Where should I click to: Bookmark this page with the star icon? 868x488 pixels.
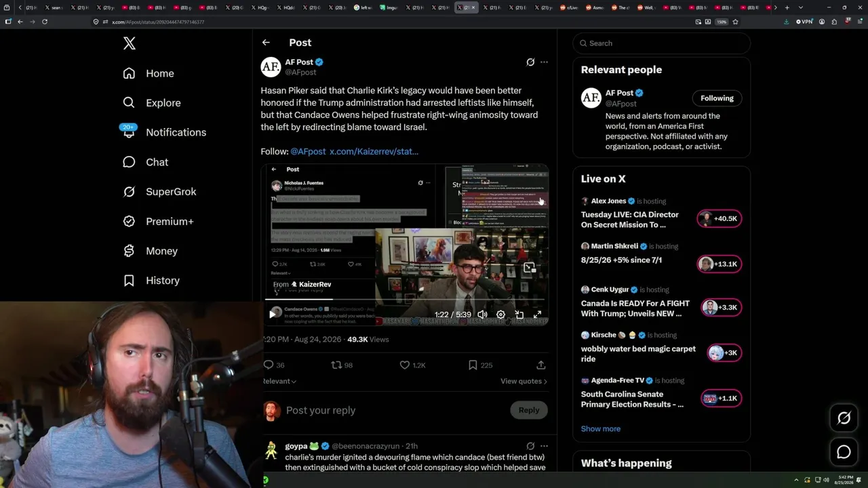[735, 22]
